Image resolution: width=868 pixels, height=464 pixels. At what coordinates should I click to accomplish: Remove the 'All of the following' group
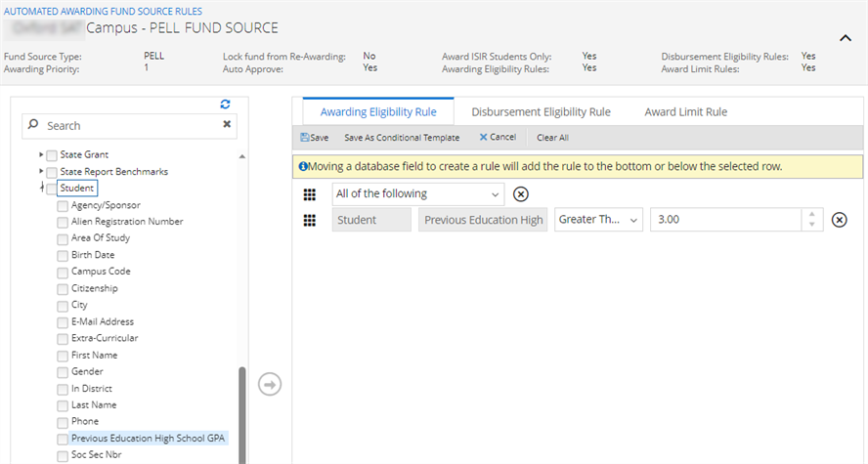520,194
